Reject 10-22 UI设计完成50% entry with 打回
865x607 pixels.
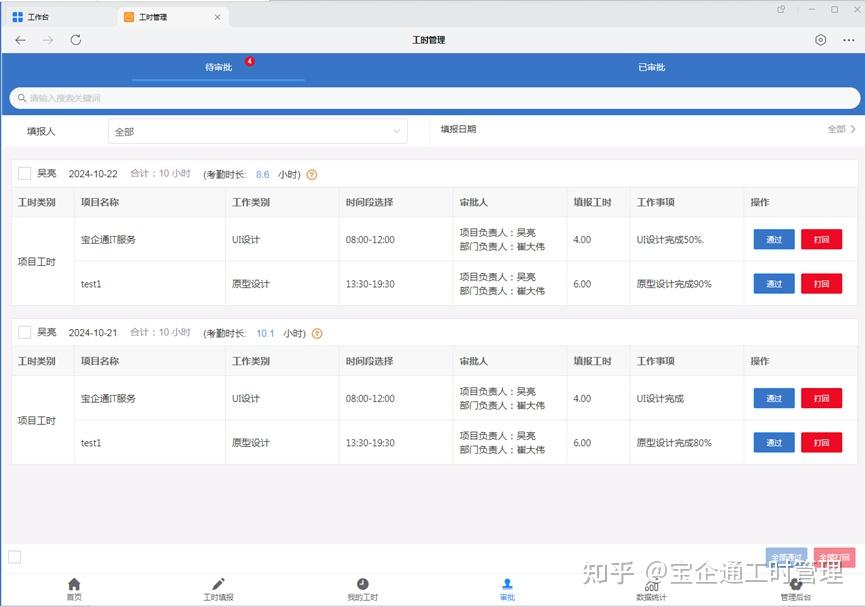click(x=821, y=239)
